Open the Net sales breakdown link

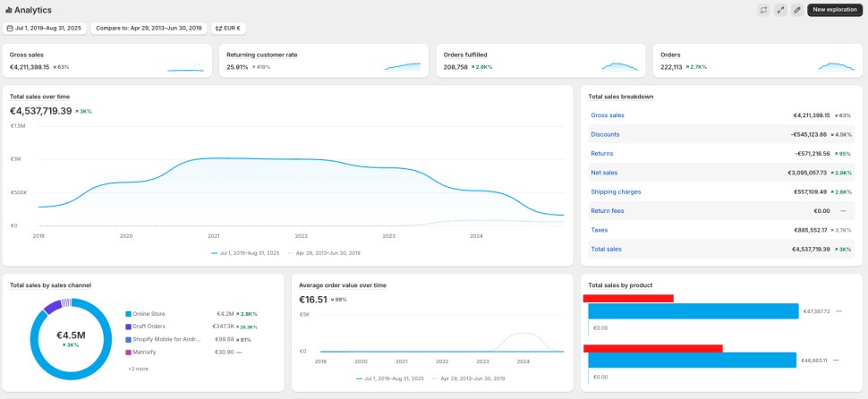(x=604, y=173)
